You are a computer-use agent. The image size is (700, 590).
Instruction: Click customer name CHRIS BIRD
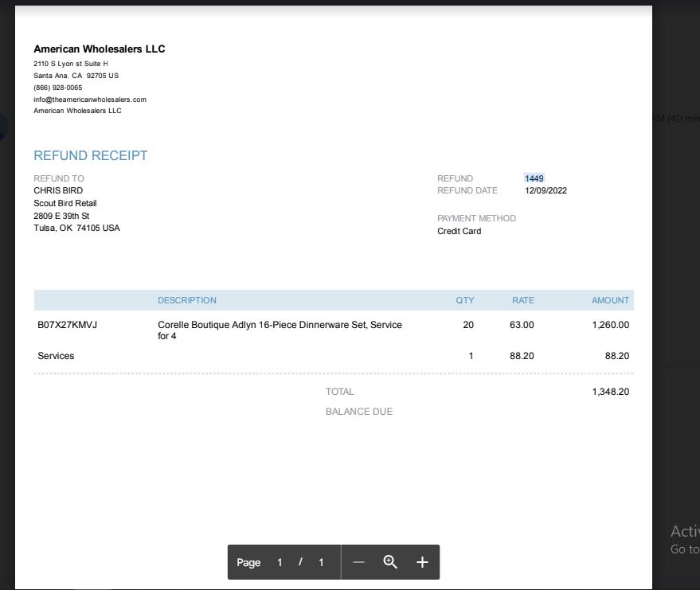[x=58, y=190]
